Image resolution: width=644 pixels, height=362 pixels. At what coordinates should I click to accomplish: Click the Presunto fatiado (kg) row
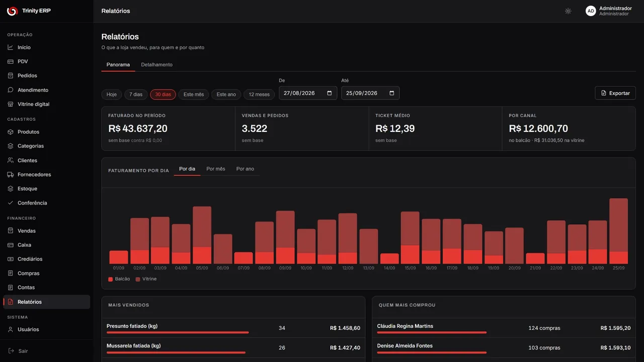click(x=233, y=328)
